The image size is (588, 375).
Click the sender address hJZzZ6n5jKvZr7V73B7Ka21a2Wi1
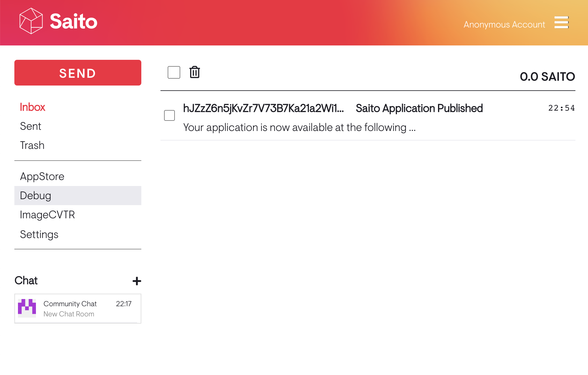pyautogui.click(x=263, y=108)
